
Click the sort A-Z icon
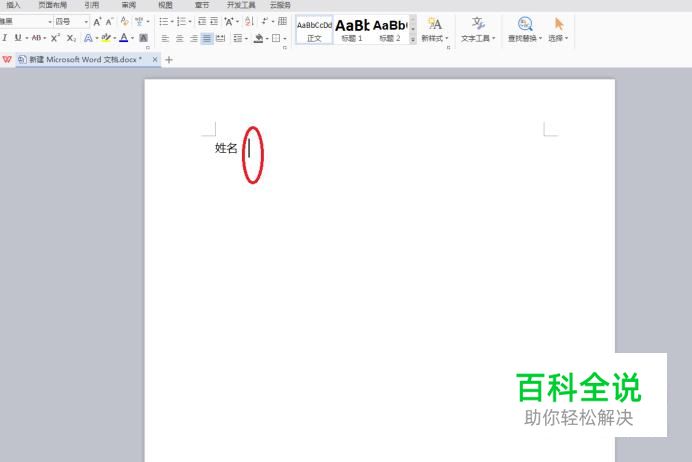(249, 21)
